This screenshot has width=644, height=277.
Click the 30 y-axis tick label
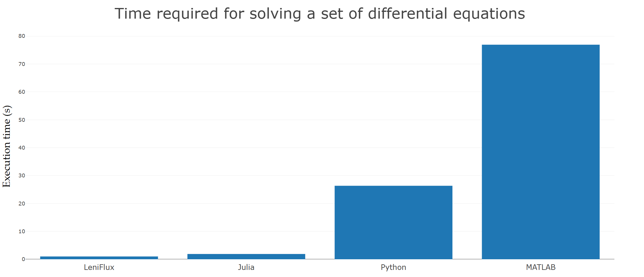pos(22,176)
